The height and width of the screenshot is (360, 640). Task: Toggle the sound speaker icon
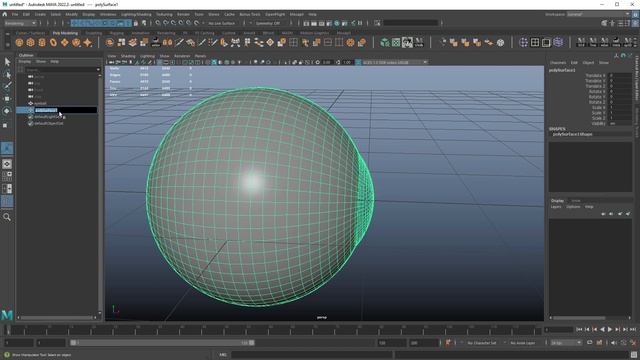tap(614, 343)
